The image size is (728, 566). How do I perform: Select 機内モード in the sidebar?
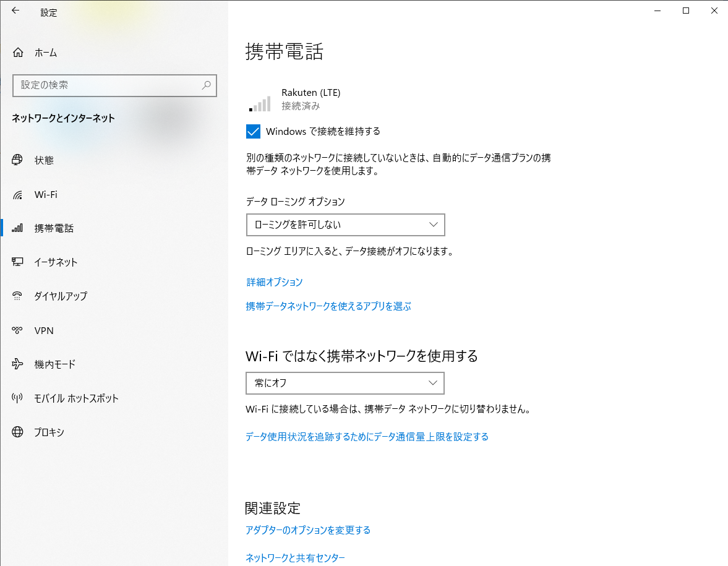[55, 364]
